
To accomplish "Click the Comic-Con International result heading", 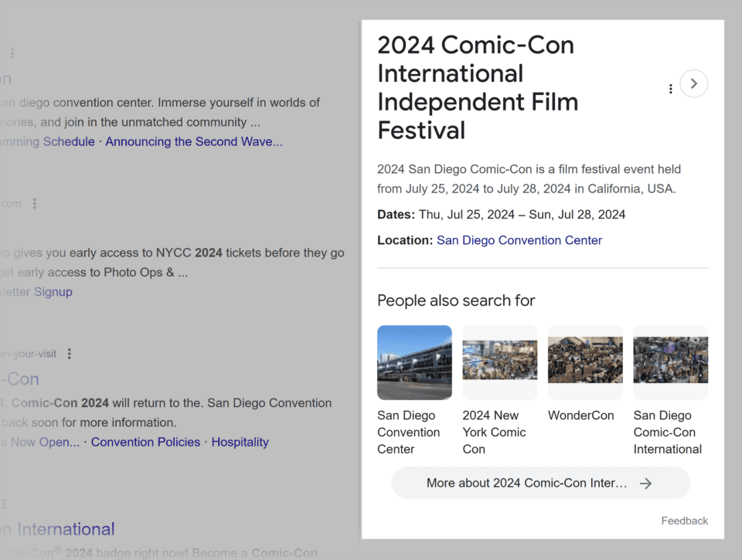I will coord(57,528).
